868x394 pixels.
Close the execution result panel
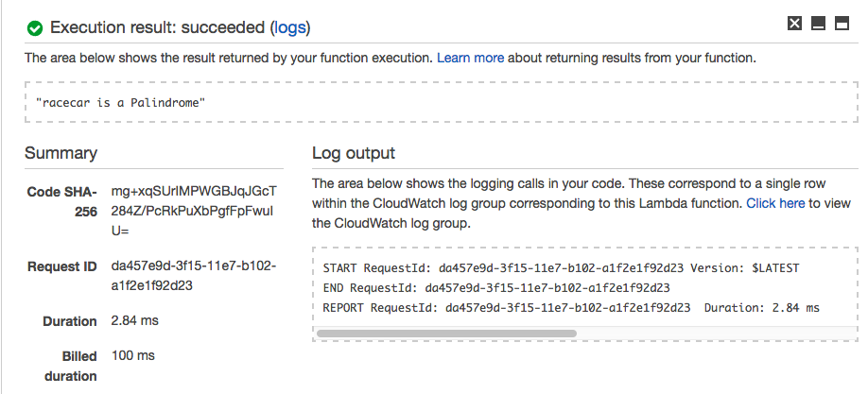[795, 24]
